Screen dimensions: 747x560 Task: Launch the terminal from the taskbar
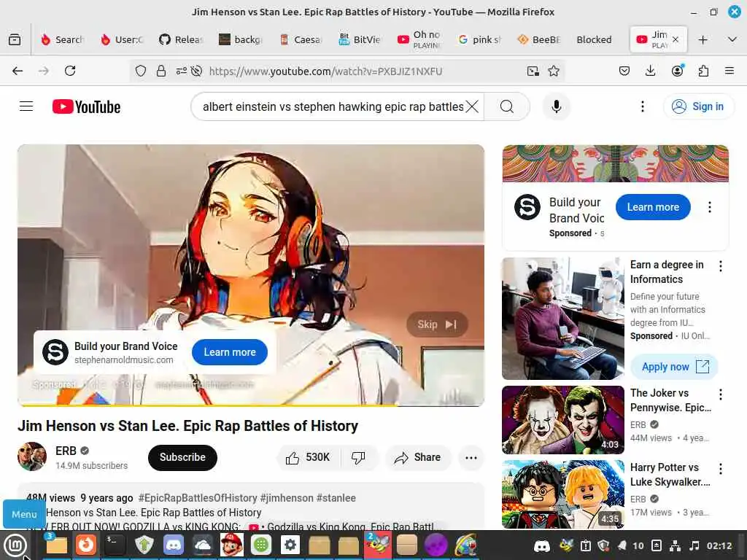[115, 545]
